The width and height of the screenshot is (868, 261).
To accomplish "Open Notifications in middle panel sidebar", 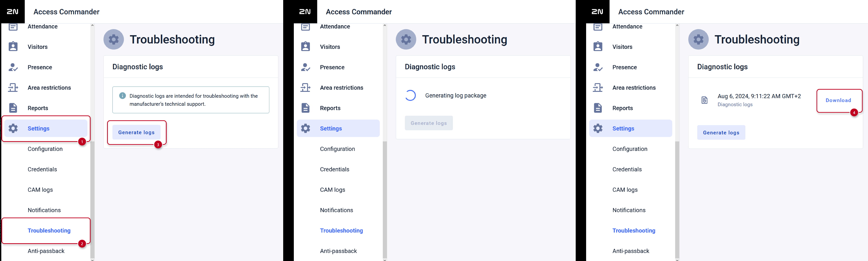I will pos(337,210).
